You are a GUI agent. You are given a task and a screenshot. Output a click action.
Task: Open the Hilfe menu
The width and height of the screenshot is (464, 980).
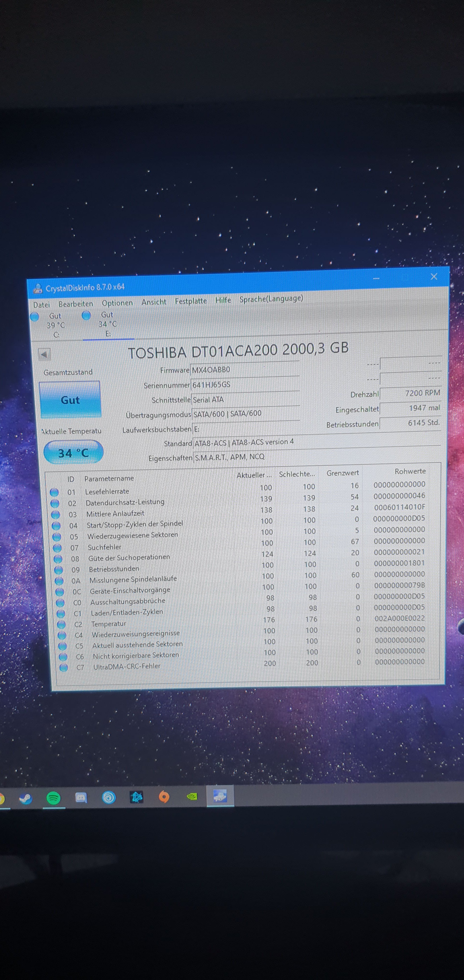[223, 300]
